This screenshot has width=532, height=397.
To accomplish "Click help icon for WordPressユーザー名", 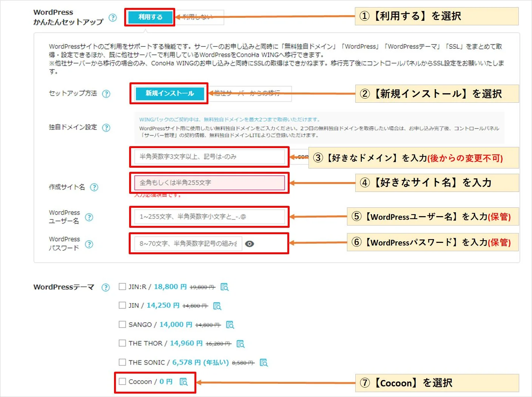I will (89, 217).
